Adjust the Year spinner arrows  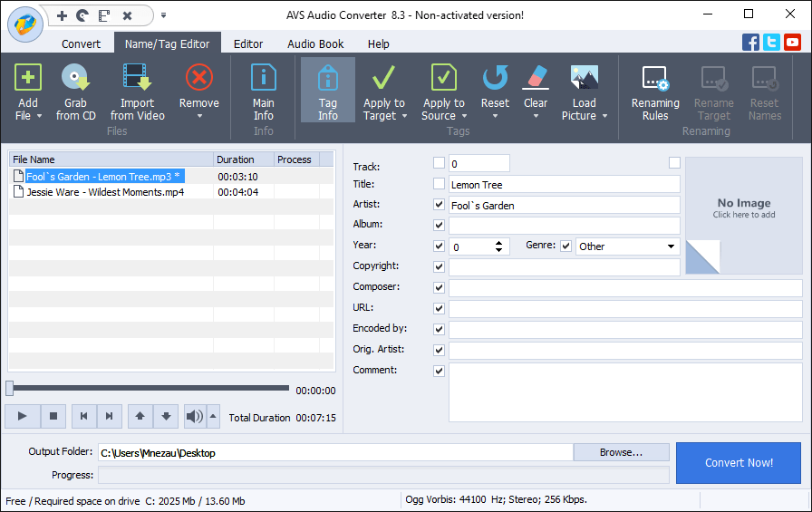click(498, 246)
